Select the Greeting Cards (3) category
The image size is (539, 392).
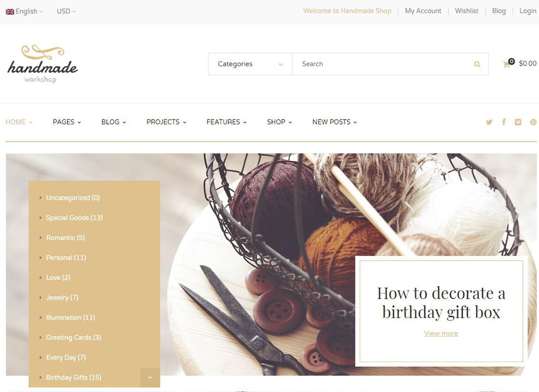(x=73, y=337)
